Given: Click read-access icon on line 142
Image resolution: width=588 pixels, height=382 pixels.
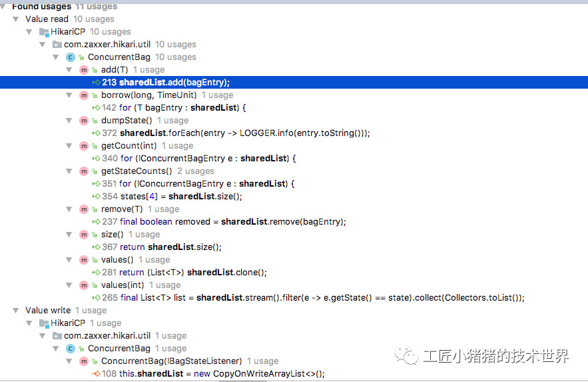Looking at the screenshot, I should click(x=96, y=108).
